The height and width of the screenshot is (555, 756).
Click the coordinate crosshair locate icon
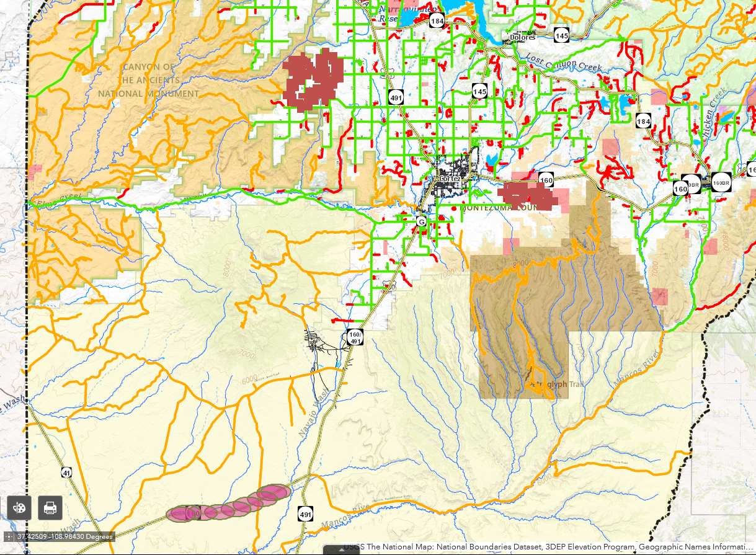coord(9,536)
